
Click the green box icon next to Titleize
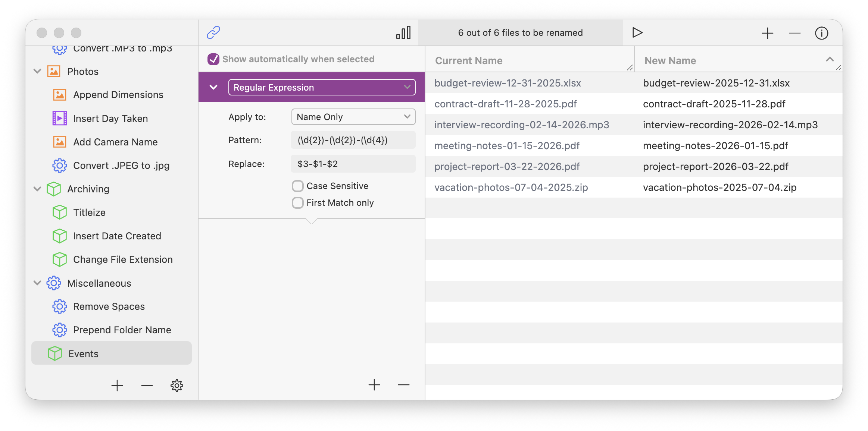(x=59, y=212)
